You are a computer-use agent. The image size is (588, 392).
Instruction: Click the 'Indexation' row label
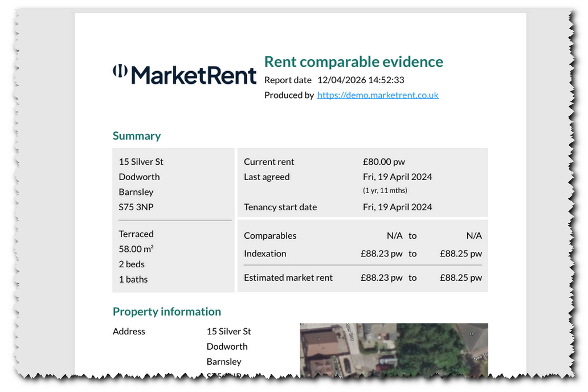click(x=265, y=254)
